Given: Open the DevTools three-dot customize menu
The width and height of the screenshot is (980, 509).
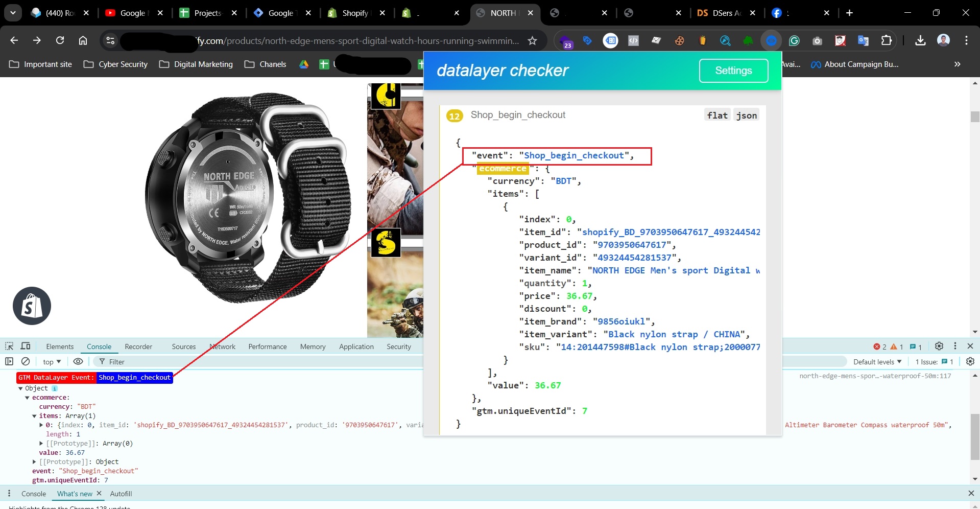Looking at the screenshot, I should coord(955,346).
